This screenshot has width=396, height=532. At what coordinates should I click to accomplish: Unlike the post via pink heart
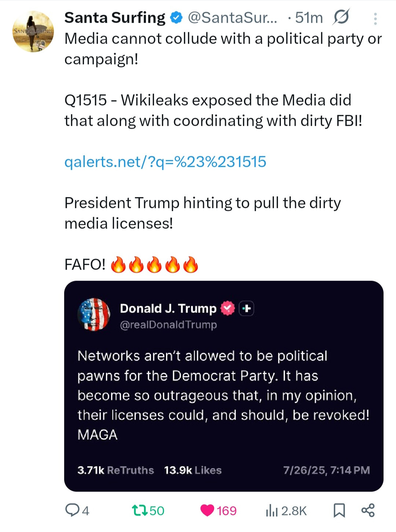click(x=208, y=510)
